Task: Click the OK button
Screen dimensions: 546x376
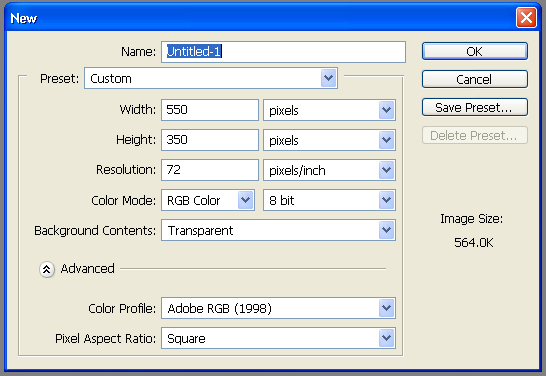Action: click(x=475, y=52)
